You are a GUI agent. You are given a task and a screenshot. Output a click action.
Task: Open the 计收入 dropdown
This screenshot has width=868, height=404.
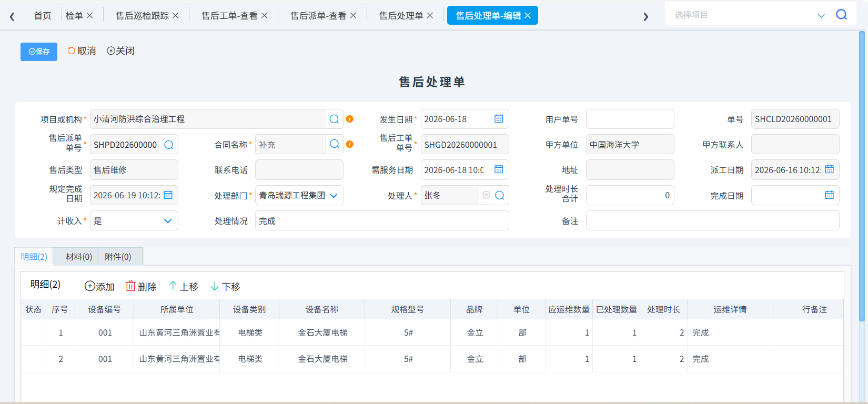click(168, 221)
